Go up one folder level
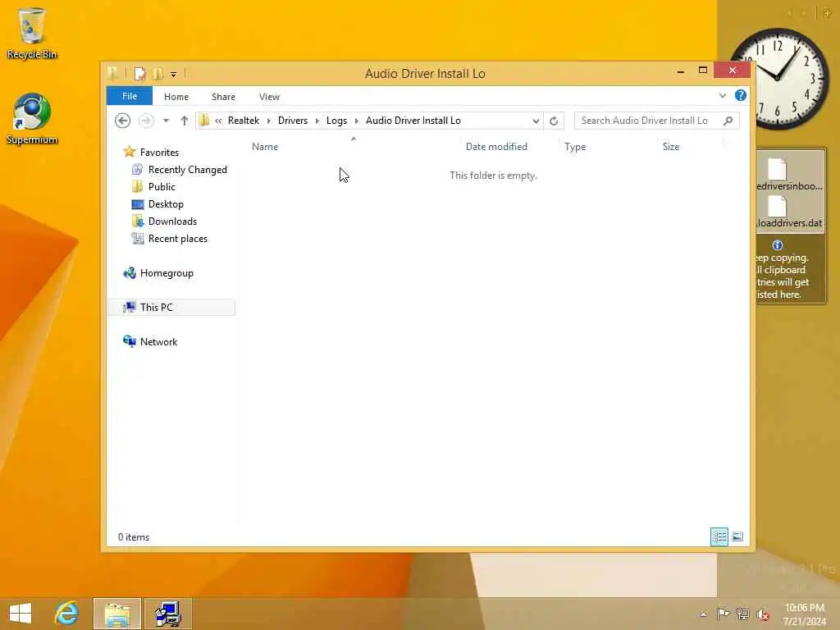This screenshot has height=630, width=840. 185,121
